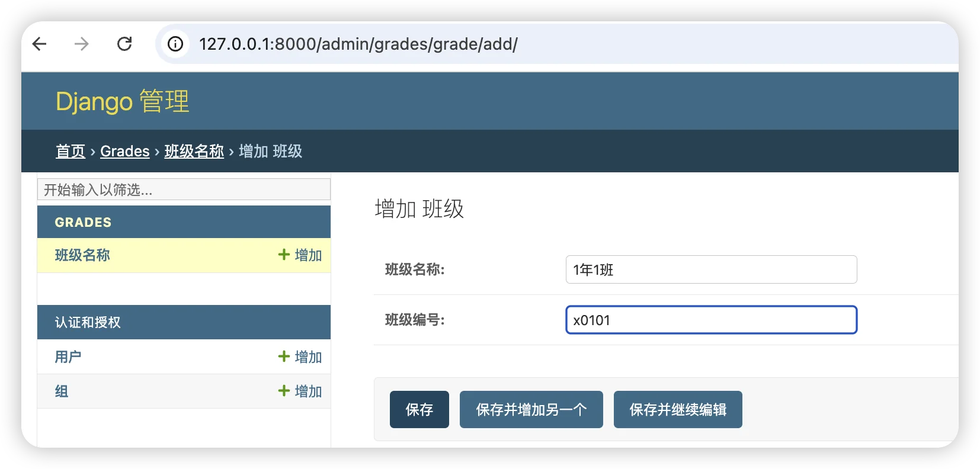The width and height of the screenshot is (980, 469).
Task: Click the plus icon beside 班级名称 增加
Action: 284,255
